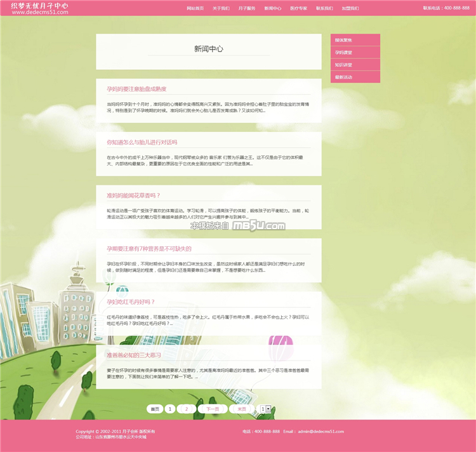The width and height of the screenshot is (476, 452).
Task: Open article 孕期要注意有7种营养是不可缺失的
Action: click(149, 249)
